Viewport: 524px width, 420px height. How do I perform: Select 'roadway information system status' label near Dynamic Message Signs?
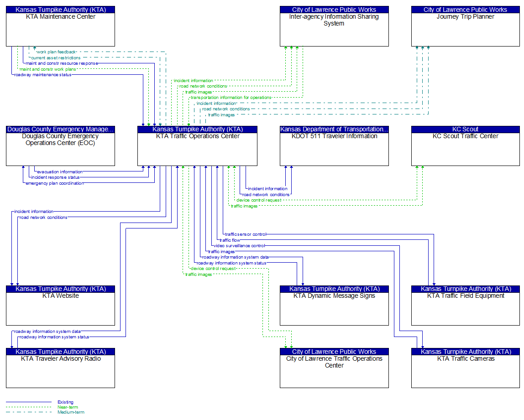[231, 263]
